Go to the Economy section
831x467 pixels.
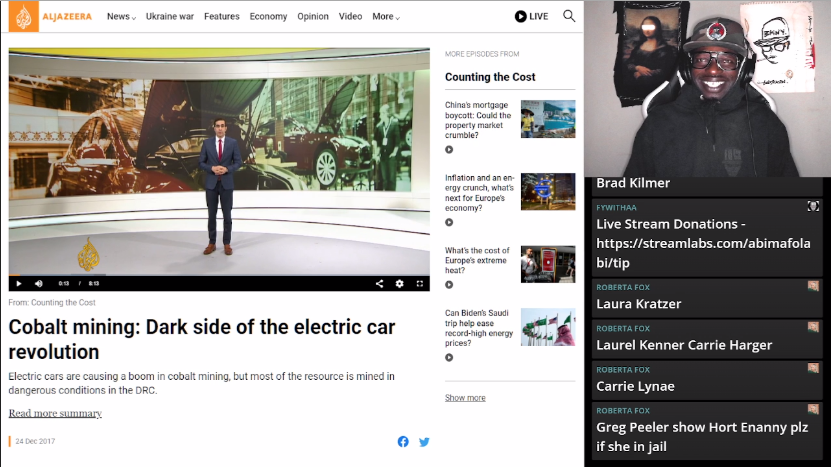click(x=268, y=16)
